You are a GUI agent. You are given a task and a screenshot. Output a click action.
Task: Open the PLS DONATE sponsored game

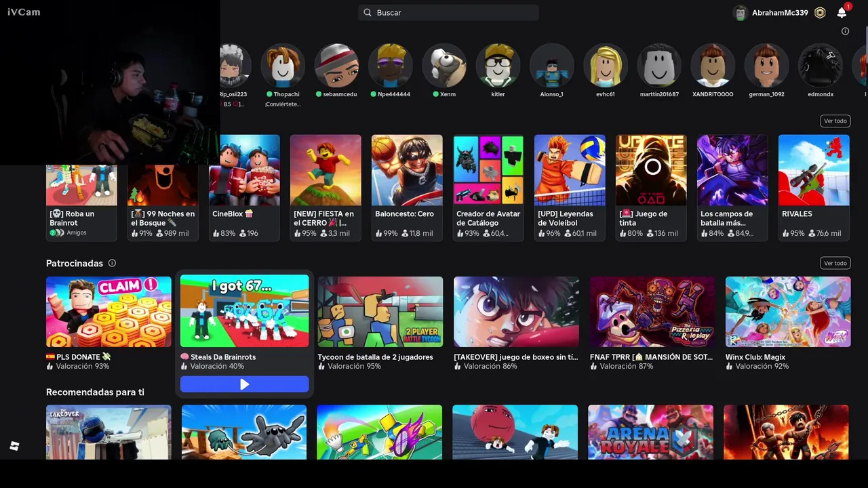tap(108, 312)
